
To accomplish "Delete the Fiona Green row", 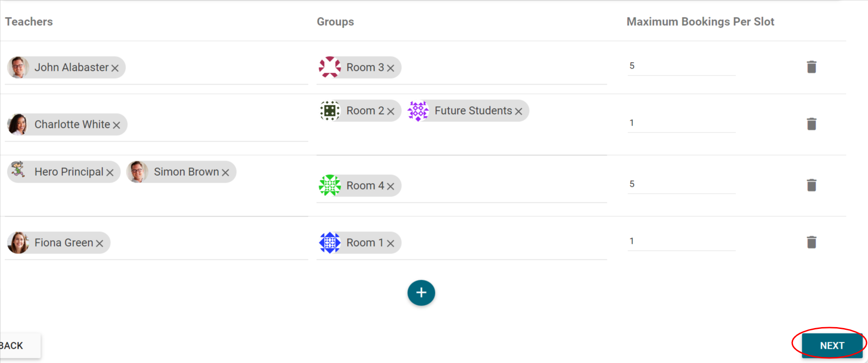I will pos(811,242).
